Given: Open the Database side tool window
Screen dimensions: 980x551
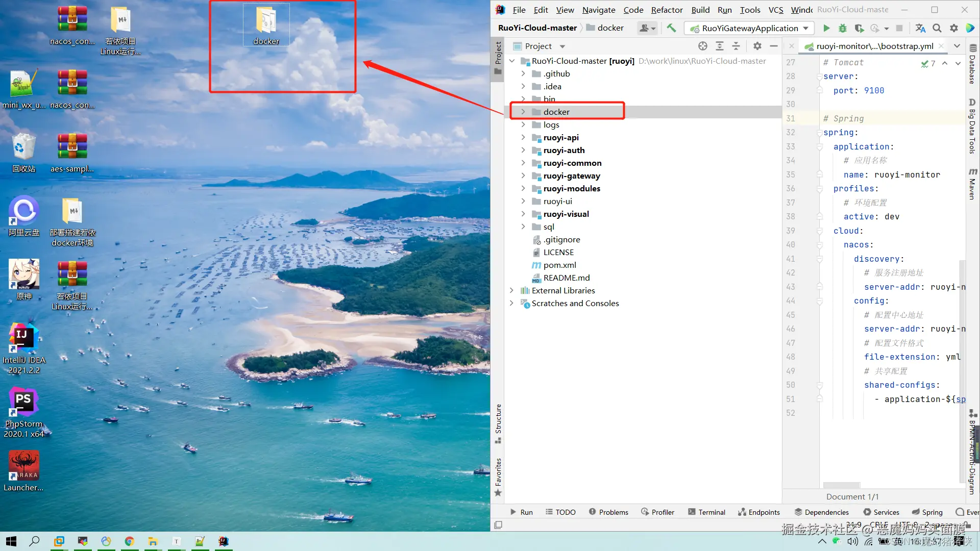Looking at the screenshot, I should [x=972, y=65].
